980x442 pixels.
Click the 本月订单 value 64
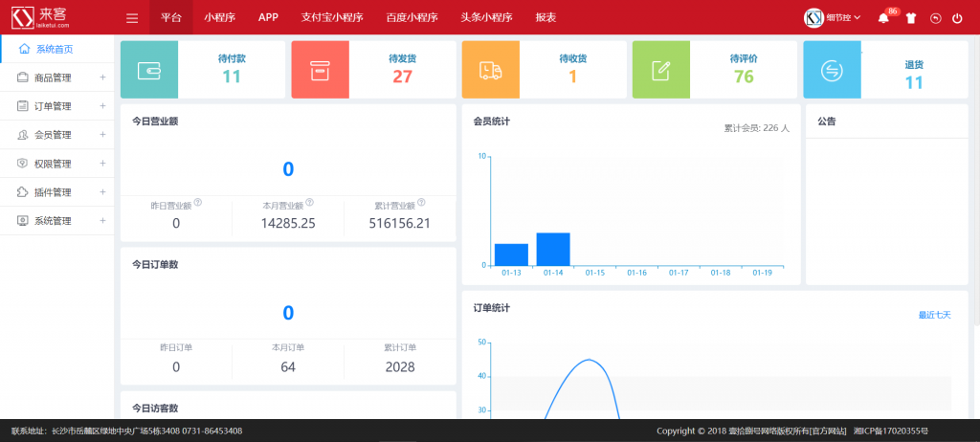(287, 367)
